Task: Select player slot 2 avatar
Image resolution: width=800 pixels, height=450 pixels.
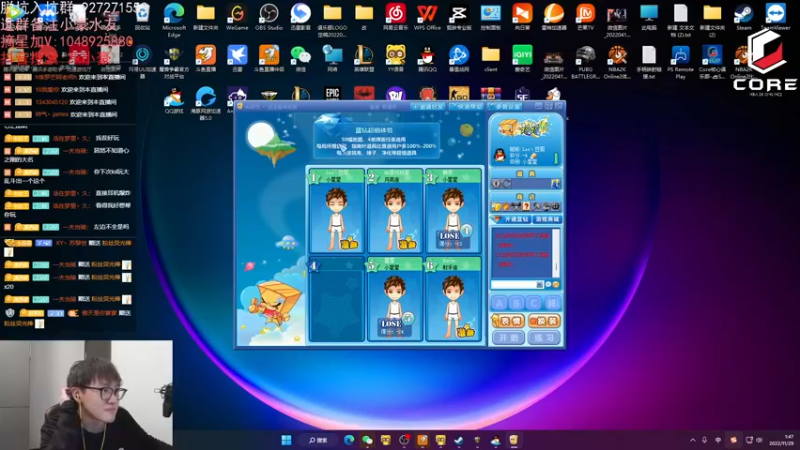Action: pos(395,211)
